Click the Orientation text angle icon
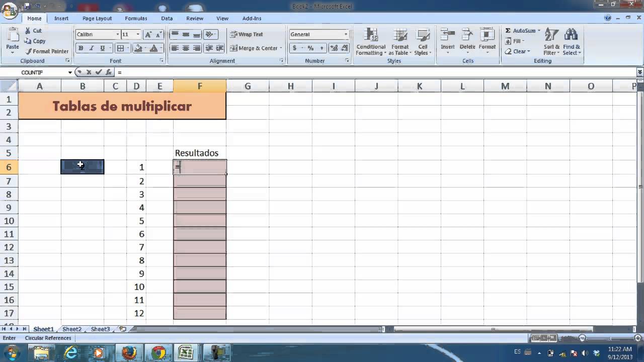The image size is (644, 362). [210, 34]
